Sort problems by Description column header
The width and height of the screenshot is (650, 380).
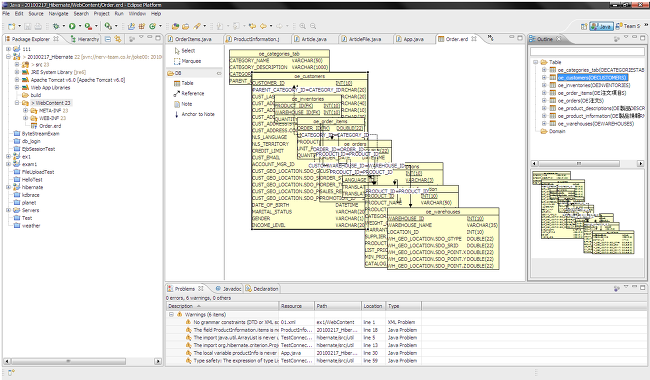point(222,306)
